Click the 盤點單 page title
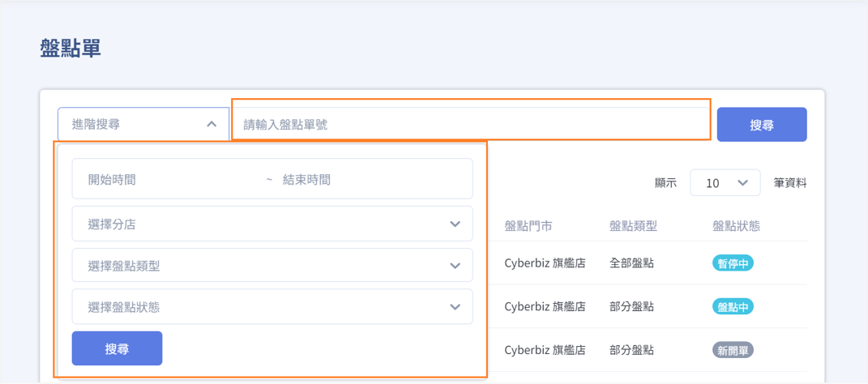Screen dimensions: 868x384 71,49
